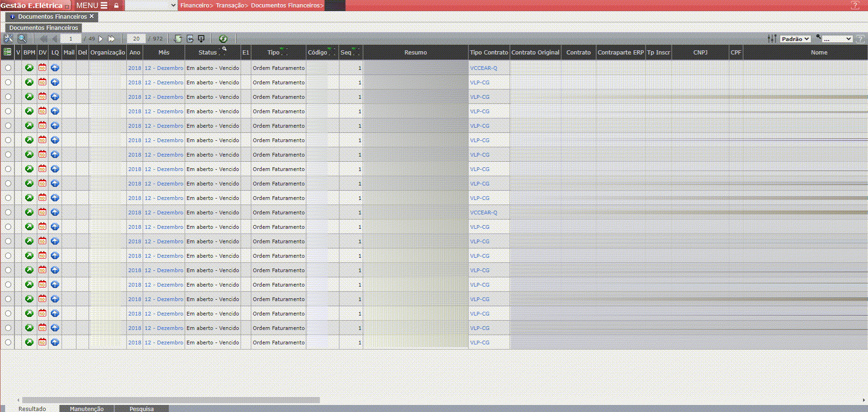Select the first VCCEAR-Q row's radio button
The height and width of the screenshot is (412, 868).
click(x=8, y=68)
